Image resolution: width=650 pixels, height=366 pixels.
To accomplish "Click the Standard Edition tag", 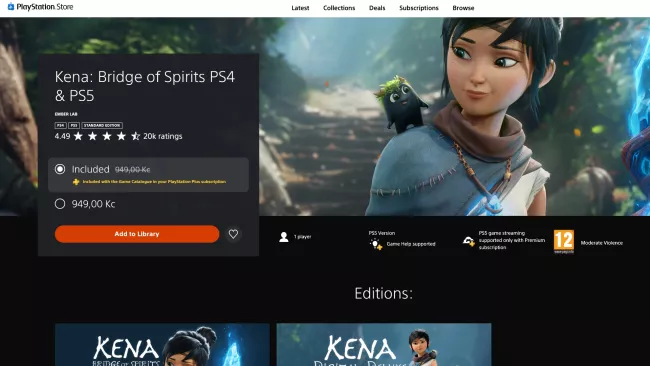I will [102, 125].
